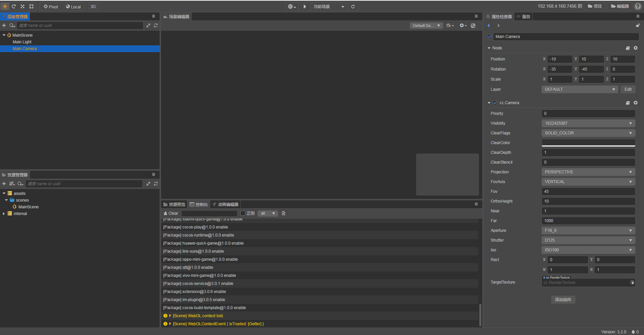
Task: Select the Scale transform tool
Action: (x=23, y=6)
